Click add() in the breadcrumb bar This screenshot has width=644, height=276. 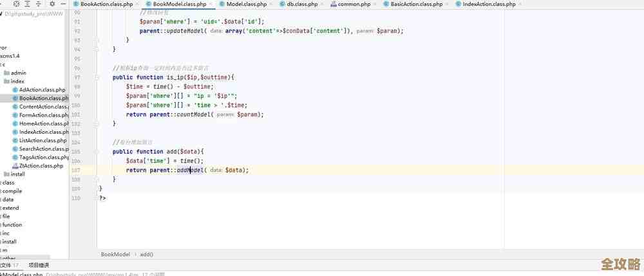click(146, 254)
